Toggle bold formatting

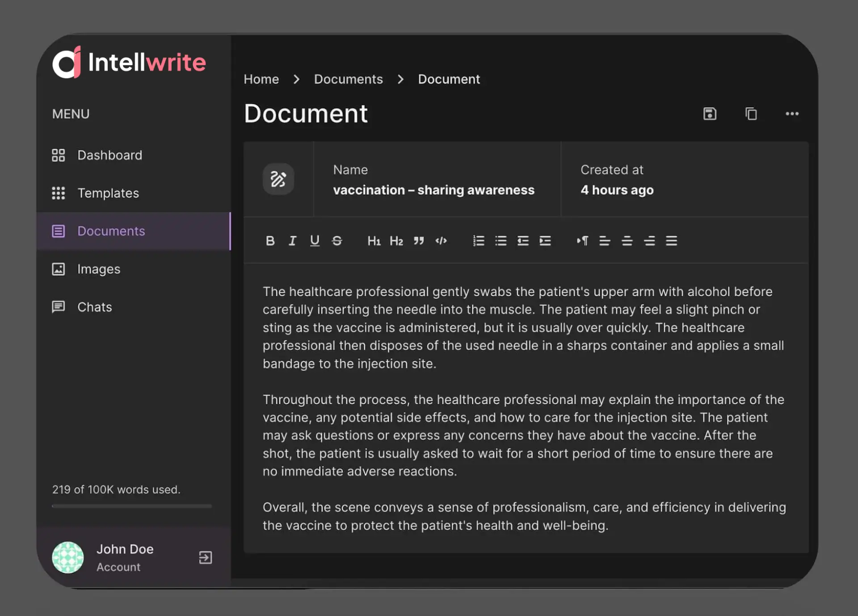[x=270, y=241]
